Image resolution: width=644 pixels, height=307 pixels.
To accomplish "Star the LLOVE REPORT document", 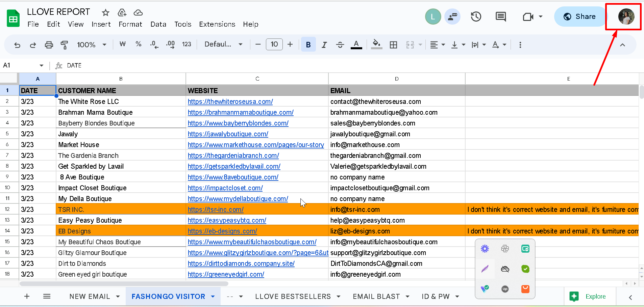I will 106,13.
